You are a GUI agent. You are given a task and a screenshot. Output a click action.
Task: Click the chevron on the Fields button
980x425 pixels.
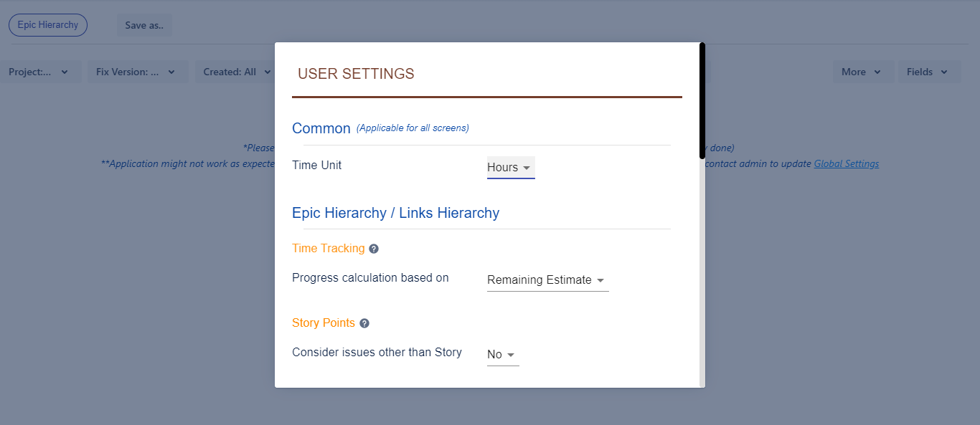point(944,72)
